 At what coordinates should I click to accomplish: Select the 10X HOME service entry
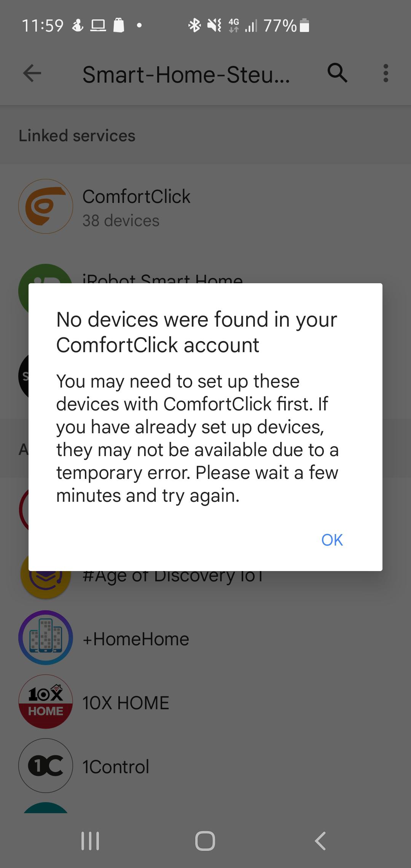(205, 702)
